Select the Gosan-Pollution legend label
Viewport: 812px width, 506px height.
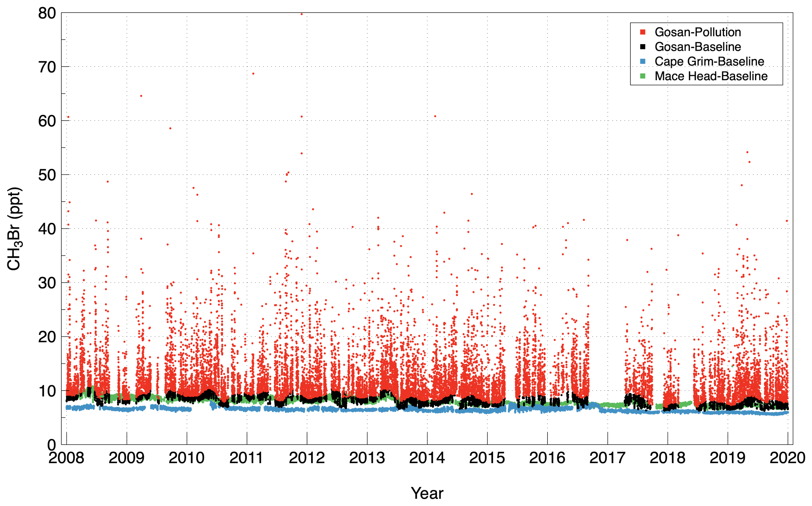(697, 32)
